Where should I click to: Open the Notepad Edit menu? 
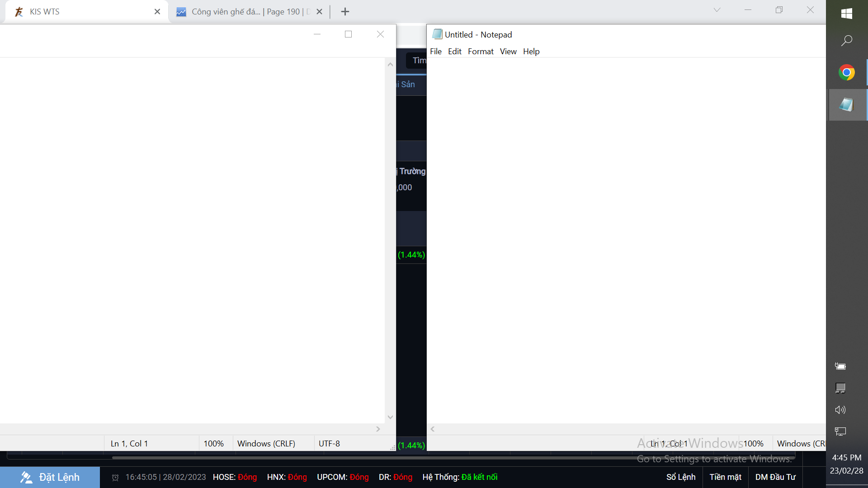(454, 52)
